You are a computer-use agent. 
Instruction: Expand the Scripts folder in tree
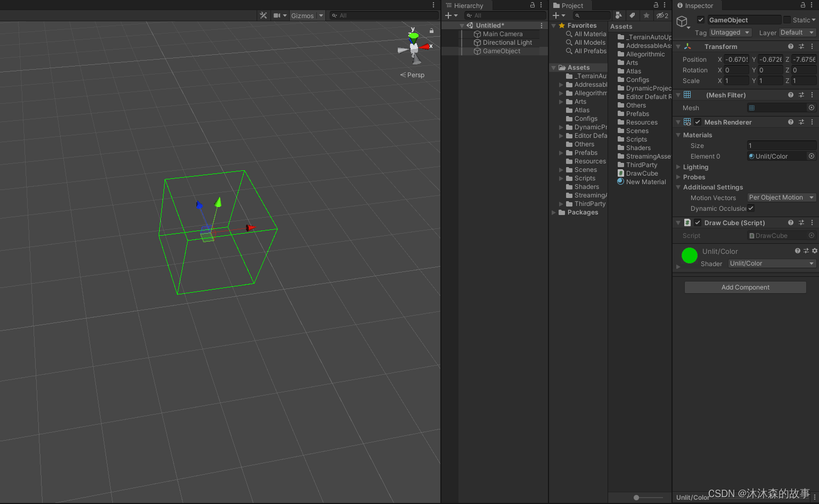pyautogui.click(x=561, y=178)
